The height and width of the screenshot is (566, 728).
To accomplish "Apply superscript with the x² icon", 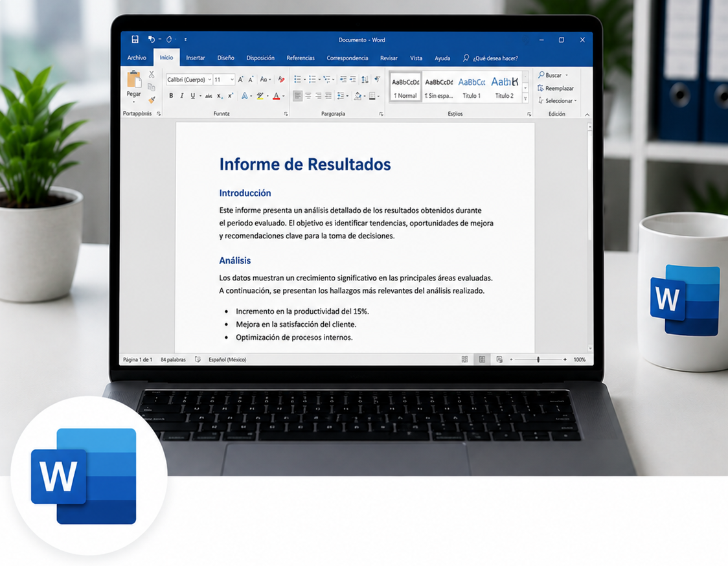I will click(231, 96).
